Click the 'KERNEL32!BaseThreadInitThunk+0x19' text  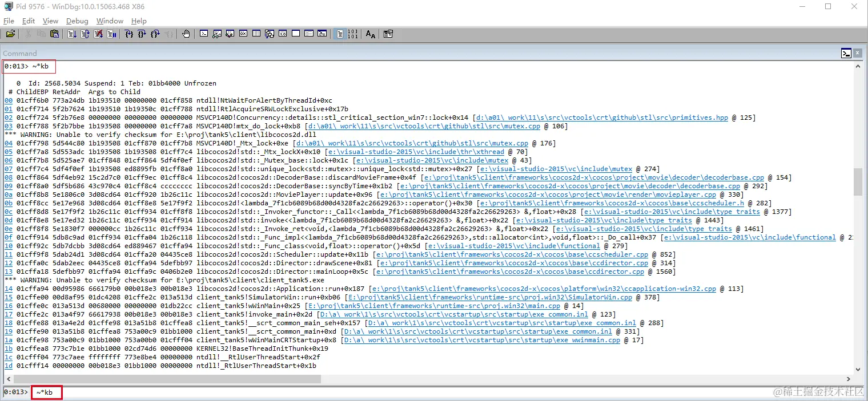[x=262, y=349]
